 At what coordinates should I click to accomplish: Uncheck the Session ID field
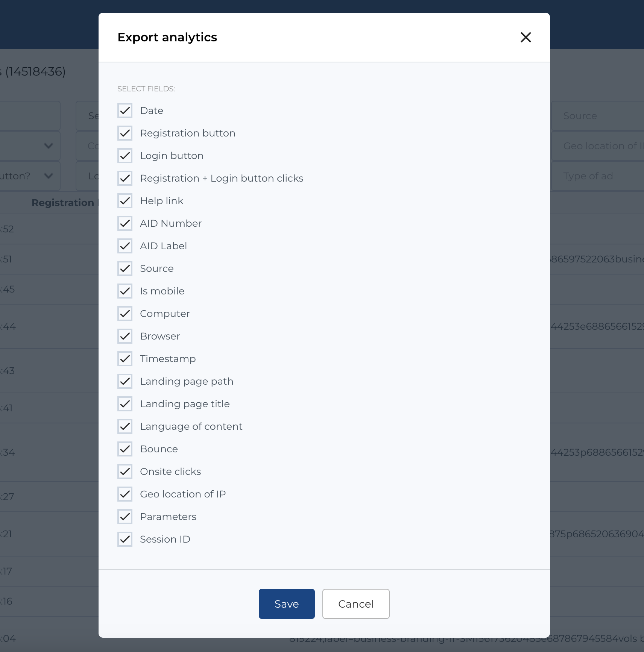coord(125,539)
